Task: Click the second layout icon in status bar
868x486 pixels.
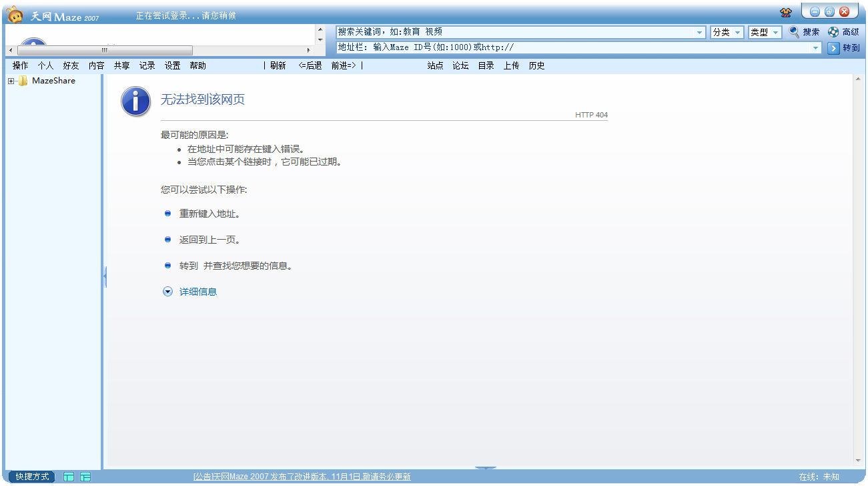Action: click(x=85, y=477)
